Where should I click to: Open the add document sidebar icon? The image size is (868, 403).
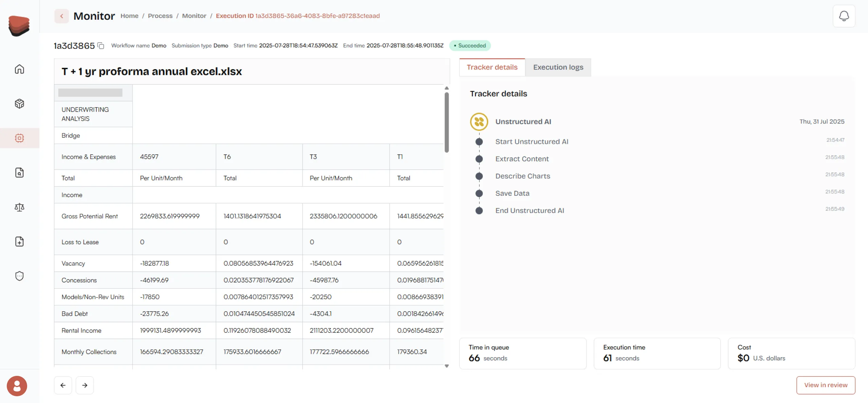tap(19, 242)
